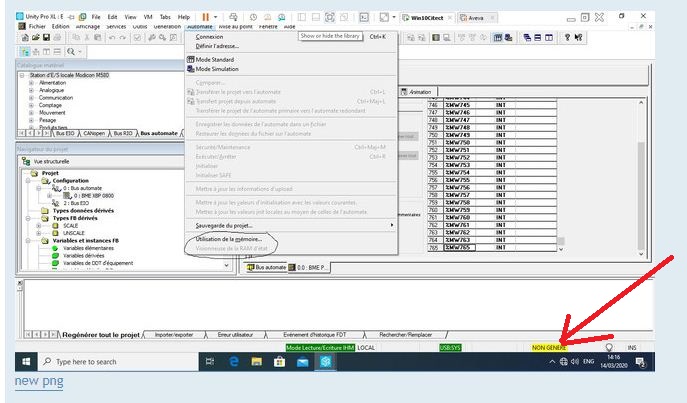Open Microsoft Edge from the taskbar
The width and height of the screenshot is (687, 403).
[235, 361]
